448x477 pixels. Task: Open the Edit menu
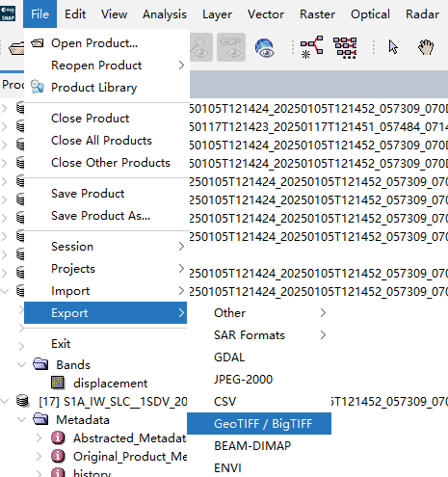(75, 13)
